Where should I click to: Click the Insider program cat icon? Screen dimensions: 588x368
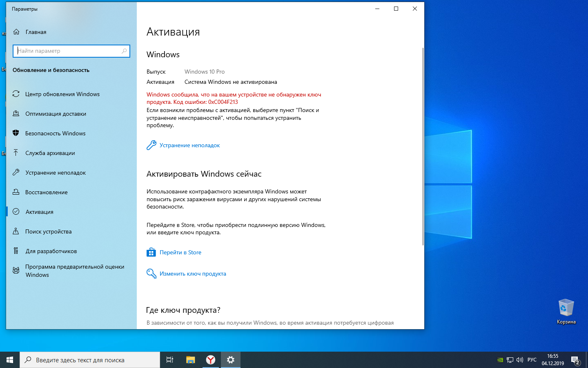[x=16, y=270]
